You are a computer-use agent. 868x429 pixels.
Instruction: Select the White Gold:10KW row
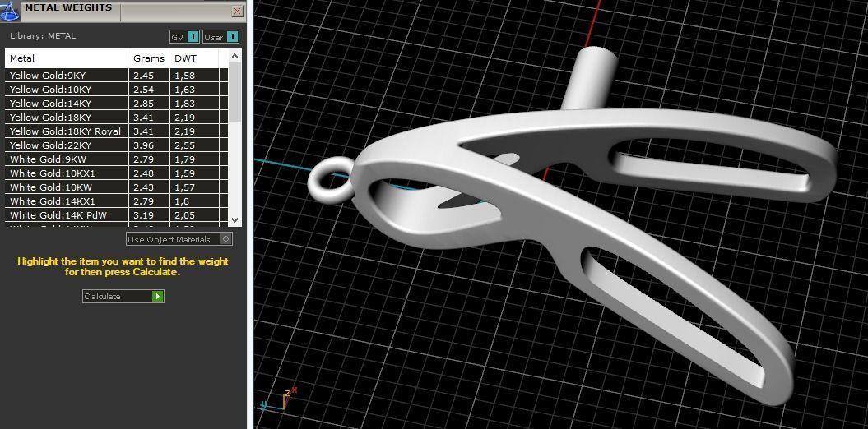point(116,187)
